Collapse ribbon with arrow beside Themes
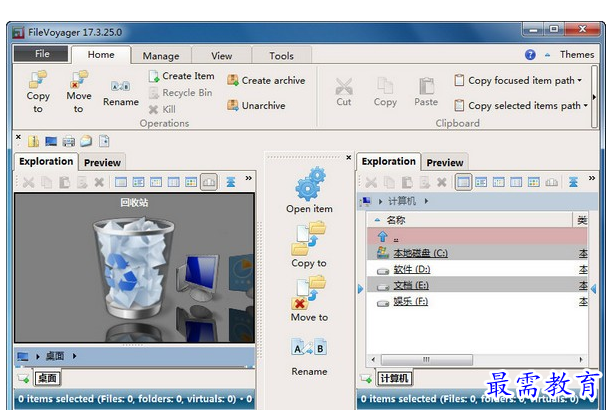Image resolution: width=608 pixels, height=416 pixels. click(548, 55)
